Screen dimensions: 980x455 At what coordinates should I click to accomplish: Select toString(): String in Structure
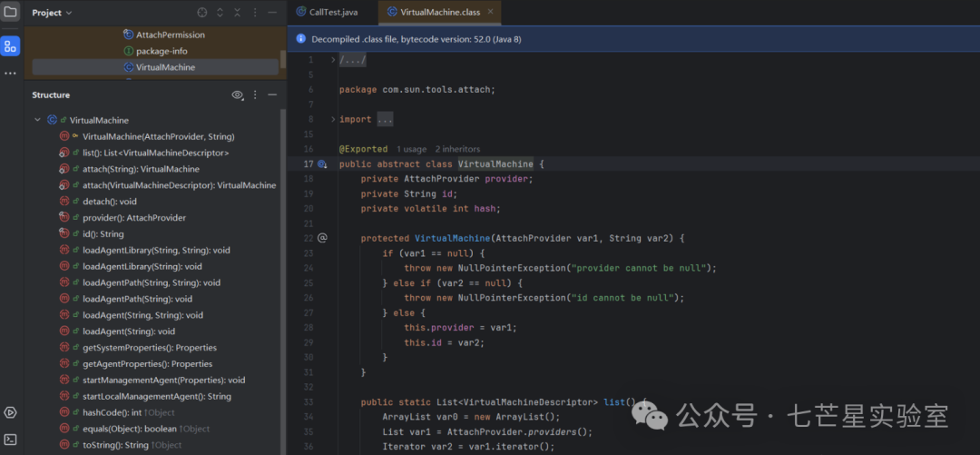point(132,445)
